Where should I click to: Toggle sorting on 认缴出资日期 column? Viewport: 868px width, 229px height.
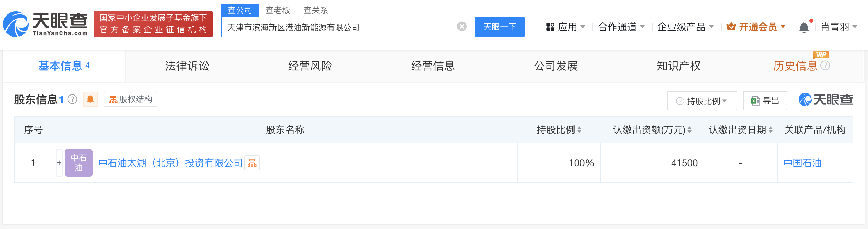(x=771, y=130)
